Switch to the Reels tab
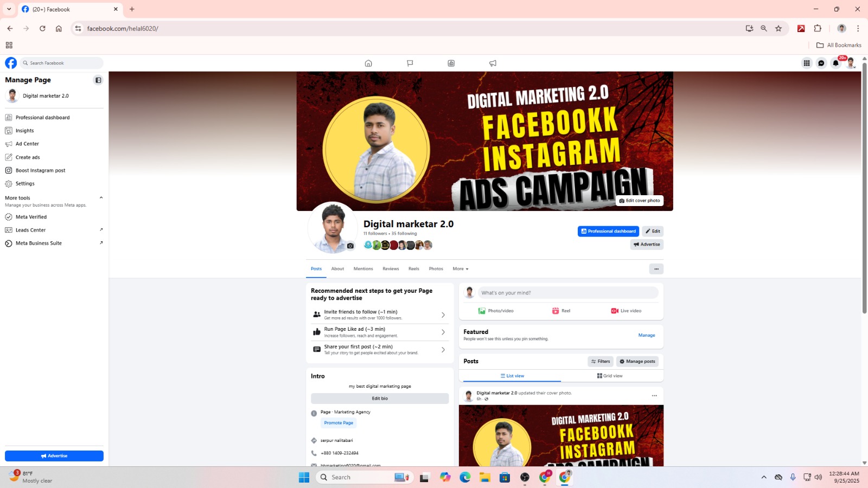Image resolution: width=868 pixels, height=488 pixels. point(414,269)
